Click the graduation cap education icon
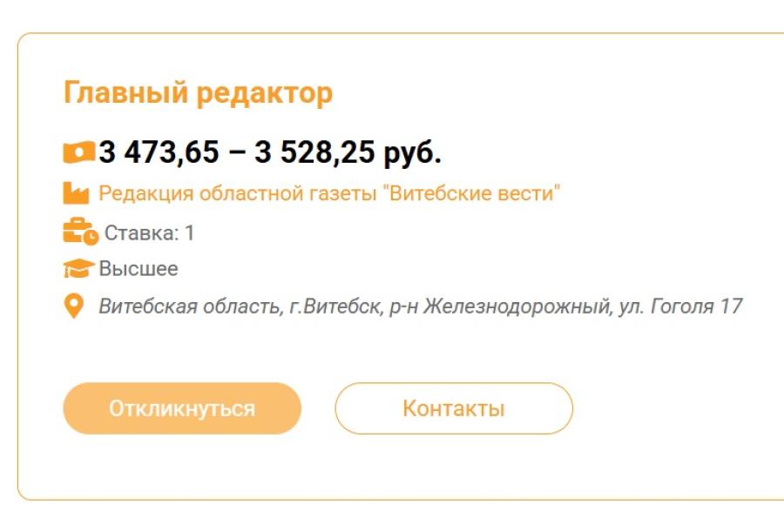 point(78,269)
